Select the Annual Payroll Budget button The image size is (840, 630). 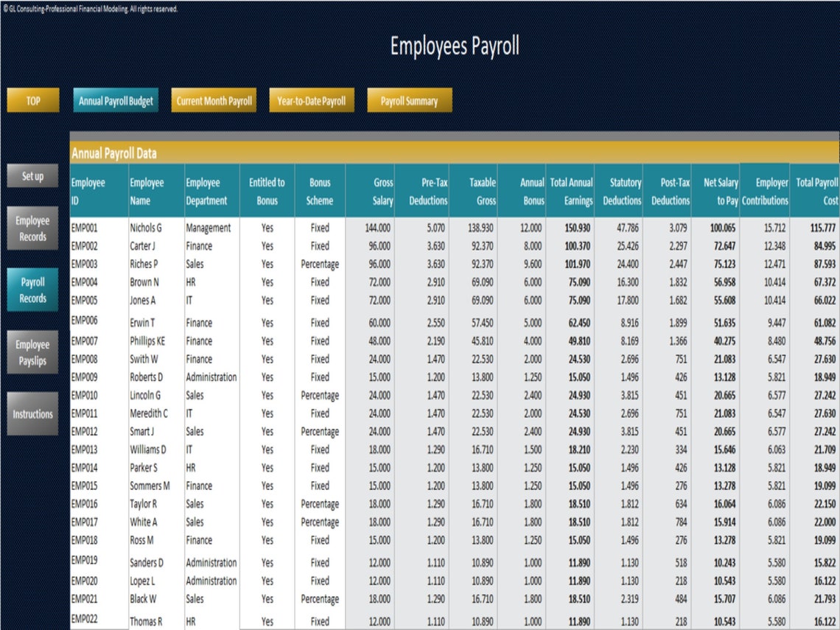coord(117,99)
